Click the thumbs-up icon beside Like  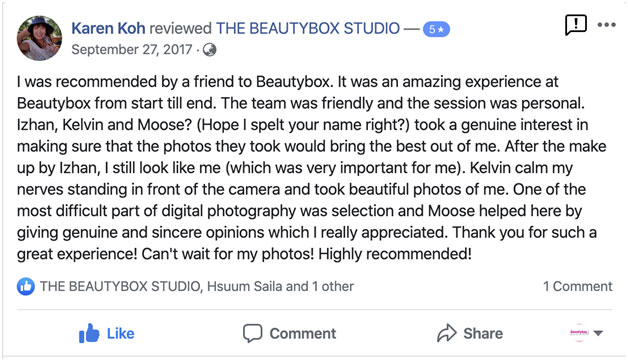[x=89, y=333]
